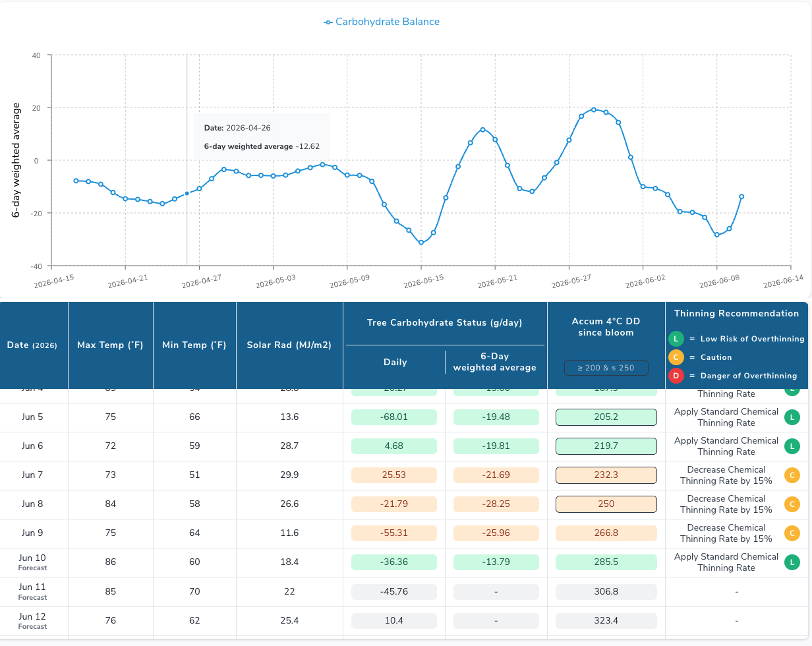Click the Min Temp (°F) column header
Viewport: 812px width, 646px height.
194,345
